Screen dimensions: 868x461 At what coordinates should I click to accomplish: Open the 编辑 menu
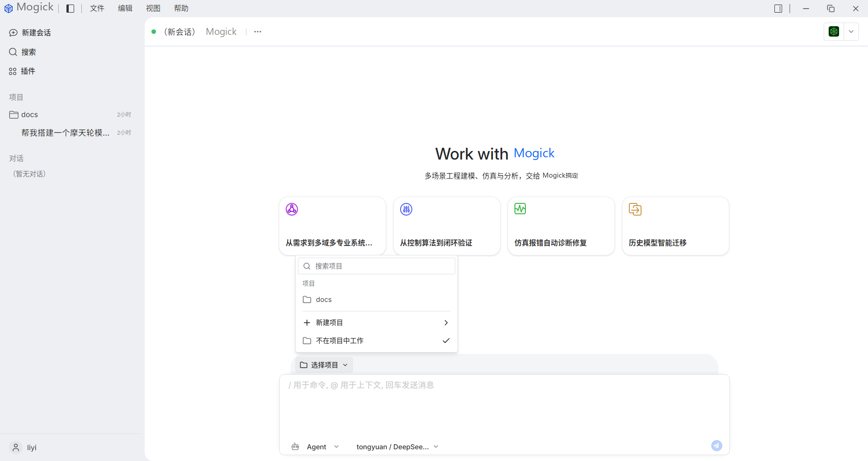click(125, 9)
